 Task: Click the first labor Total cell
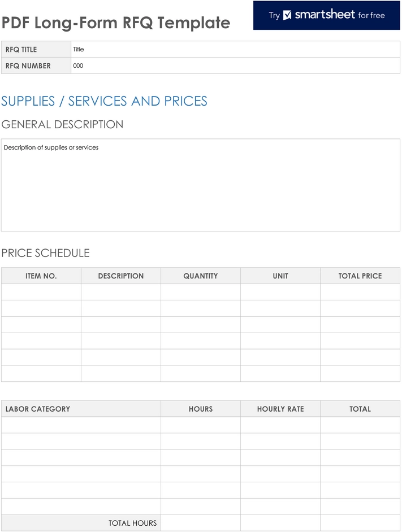click(x=360, y=425)
